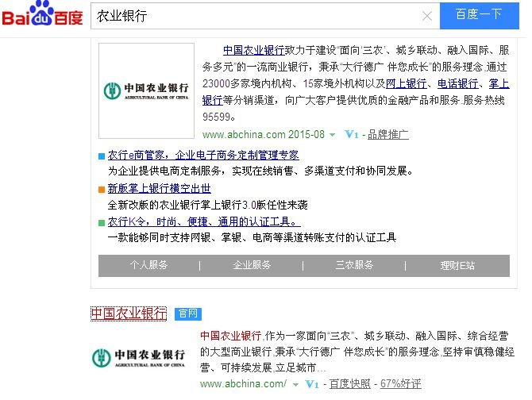532x400 pixels.
Task: Select the 个人服务 tab
Action: (148, 265)
